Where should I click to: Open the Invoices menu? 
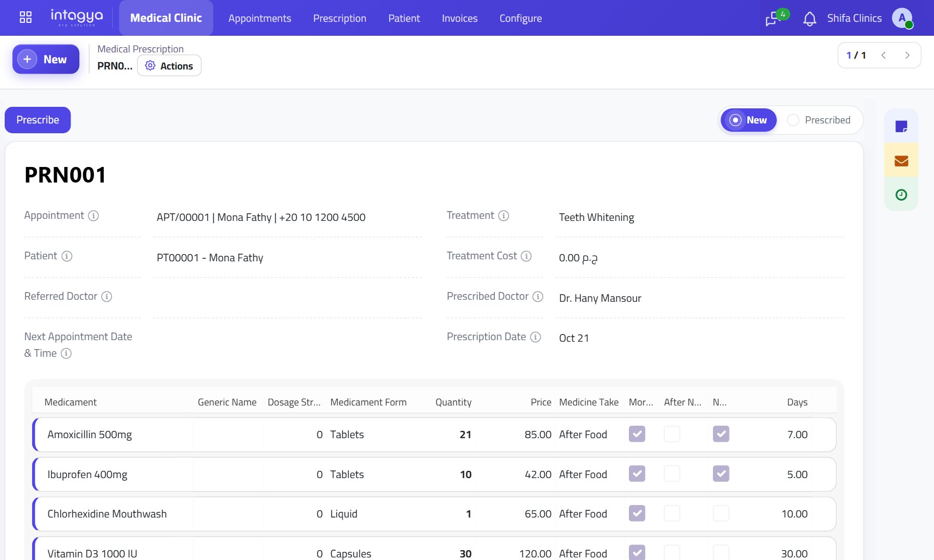(x=460, y=18)
